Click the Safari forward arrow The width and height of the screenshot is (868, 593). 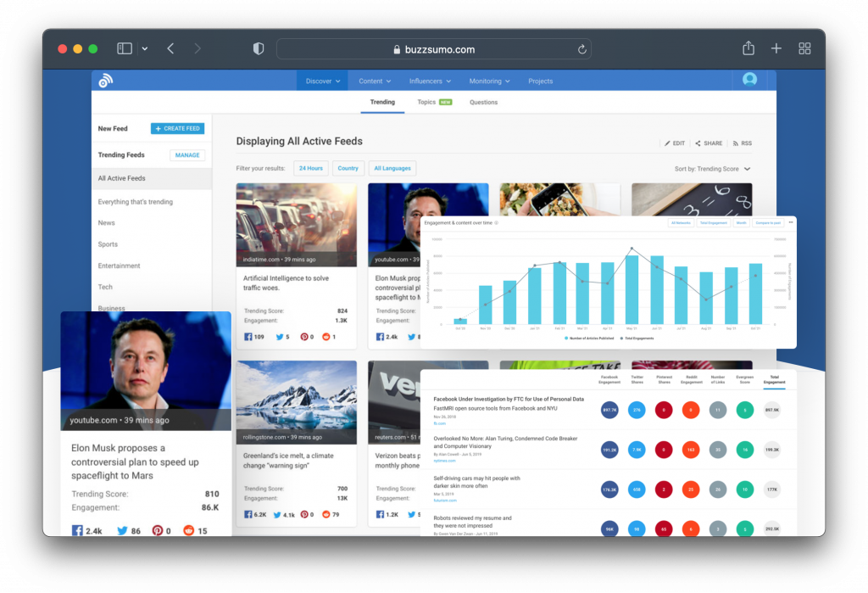click(198, 48)
